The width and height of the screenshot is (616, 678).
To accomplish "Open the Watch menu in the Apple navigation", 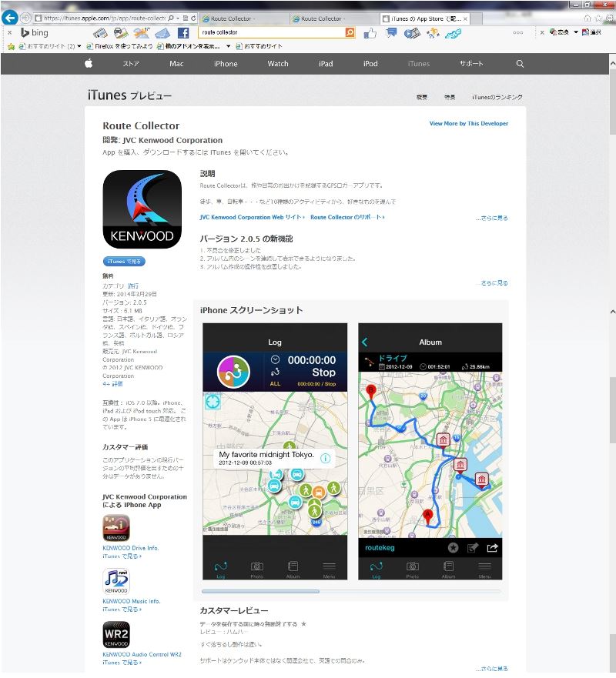I will (x=278, y=64).
